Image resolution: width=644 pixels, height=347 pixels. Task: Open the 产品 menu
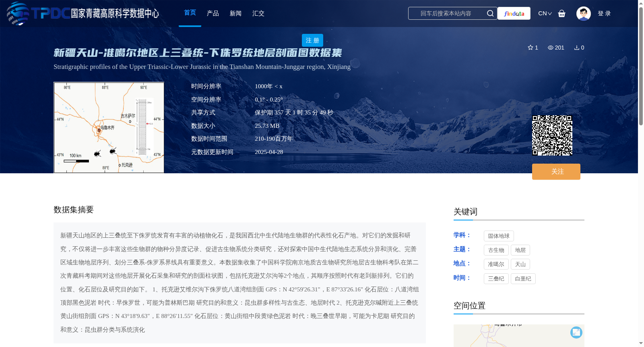coord(213,13)
